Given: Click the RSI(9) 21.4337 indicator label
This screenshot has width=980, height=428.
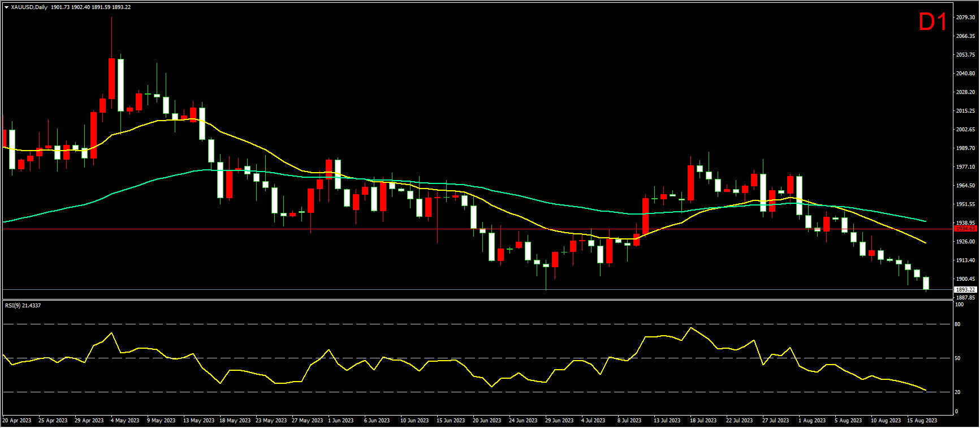Looking at the screenshot, I should [x=23, y=306].
